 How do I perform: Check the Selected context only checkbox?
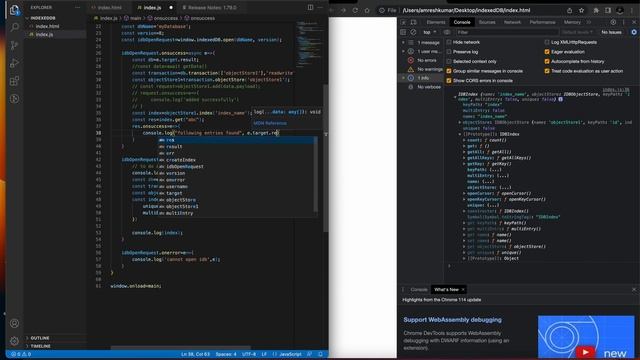tap(449, 61)
